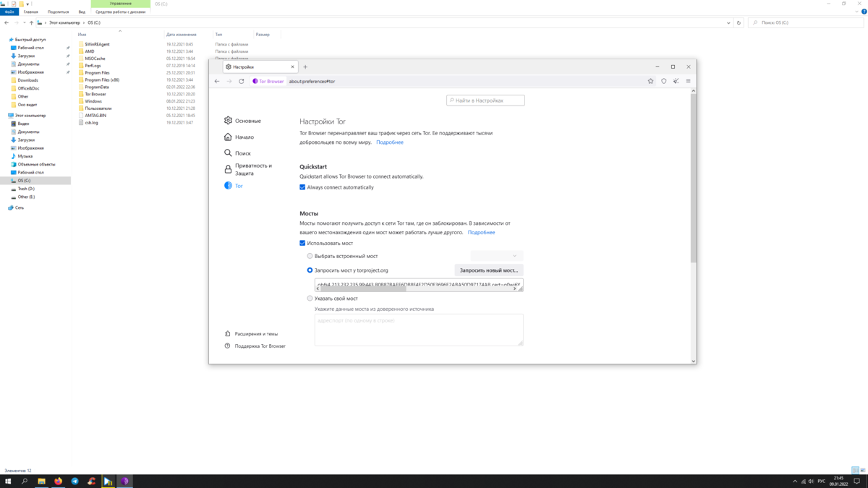Viewport: 868px width, 488px height.
Task: Sort Explorer files by Дата изменения
Action: click(181, 35)
